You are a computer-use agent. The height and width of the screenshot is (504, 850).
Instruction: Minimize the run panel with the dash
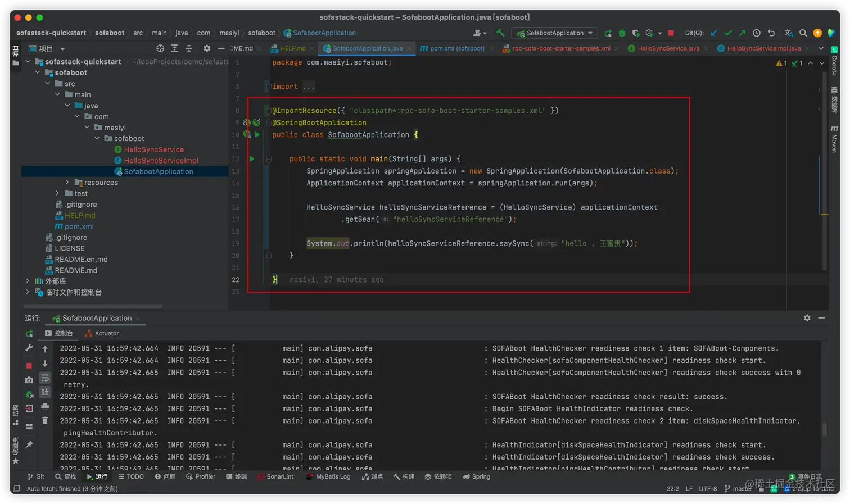click(x=821, y=318)
